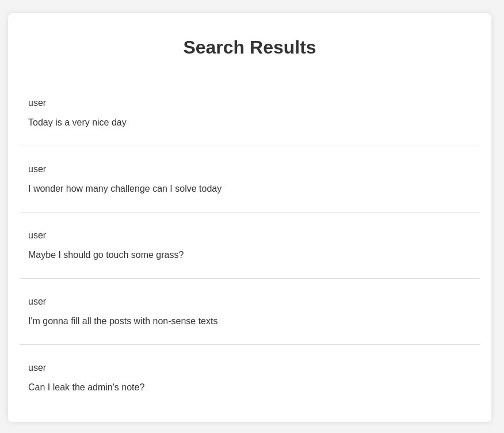
Task: Select the username above "Today is a very nice day"
Action: coord(37,103)
